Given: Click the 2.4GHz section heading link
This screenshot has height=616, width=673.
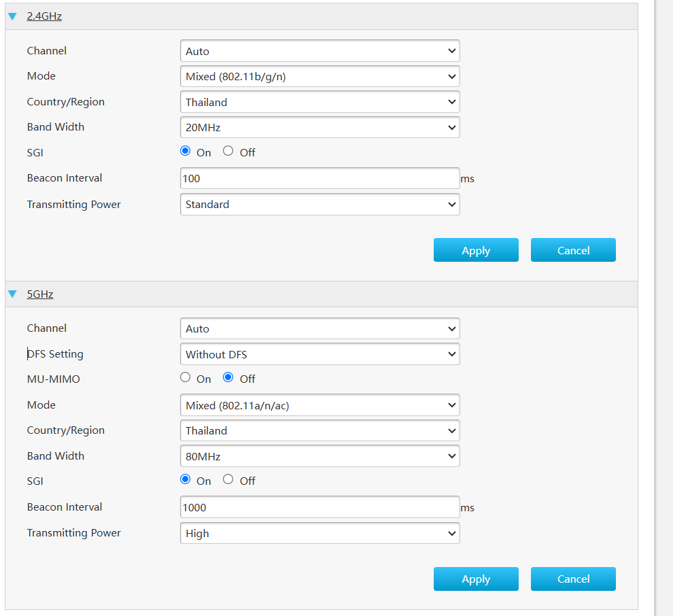Looking at the screenshot, I should click(44, 16).
